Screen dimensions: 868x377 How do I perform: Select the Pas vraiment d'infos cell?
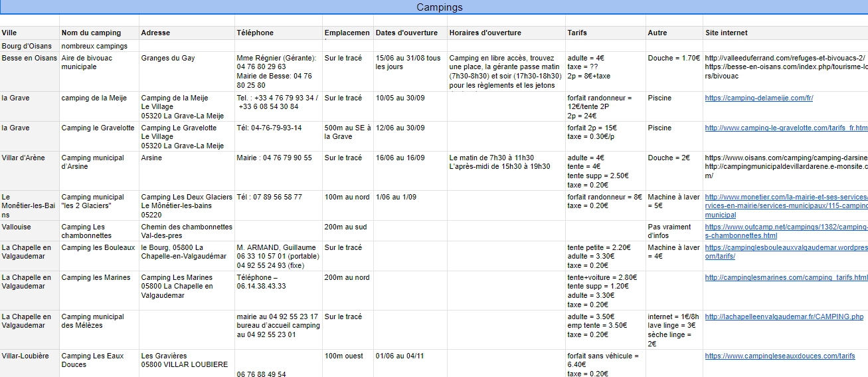(674, 231)
